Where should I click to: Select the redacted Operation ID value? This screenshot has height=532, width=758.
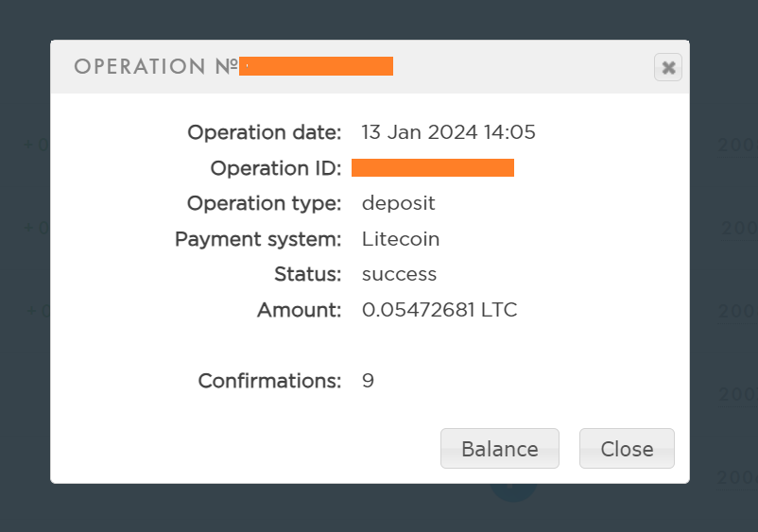432,168
